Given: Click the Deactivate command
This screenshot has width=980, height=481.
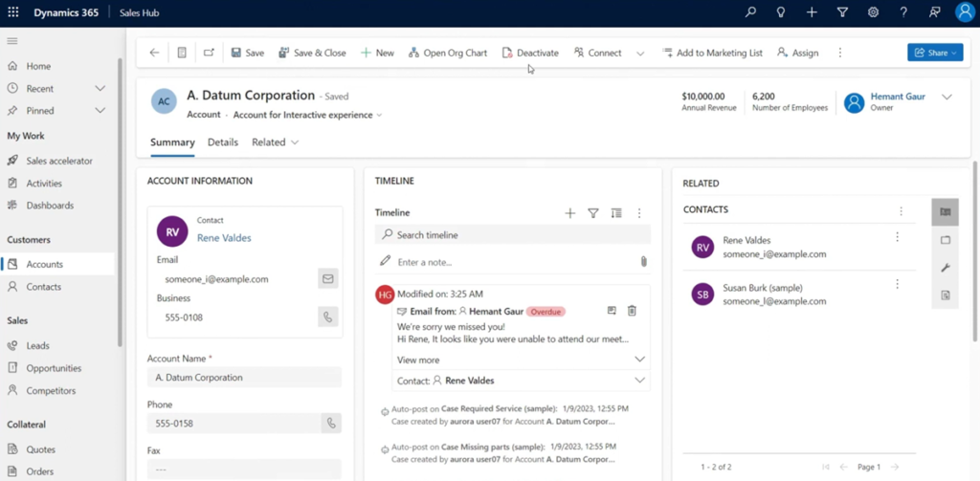Looking at the screenshot, I should tap(530, 54).
